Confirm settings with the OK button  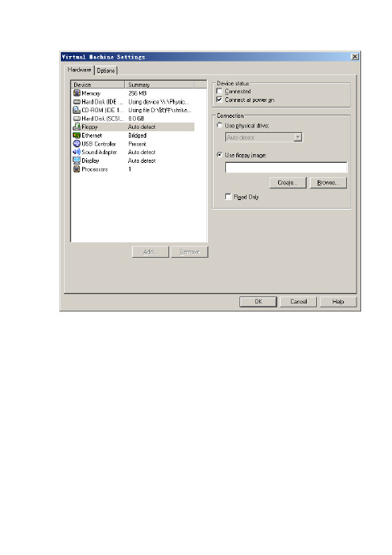point(258,301)
